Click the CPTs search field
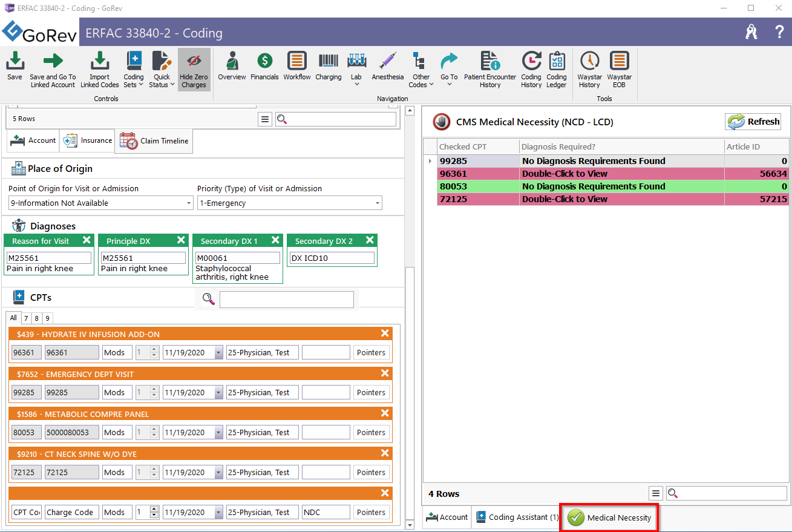The image size is (792, 532). (x=287, y=299)
